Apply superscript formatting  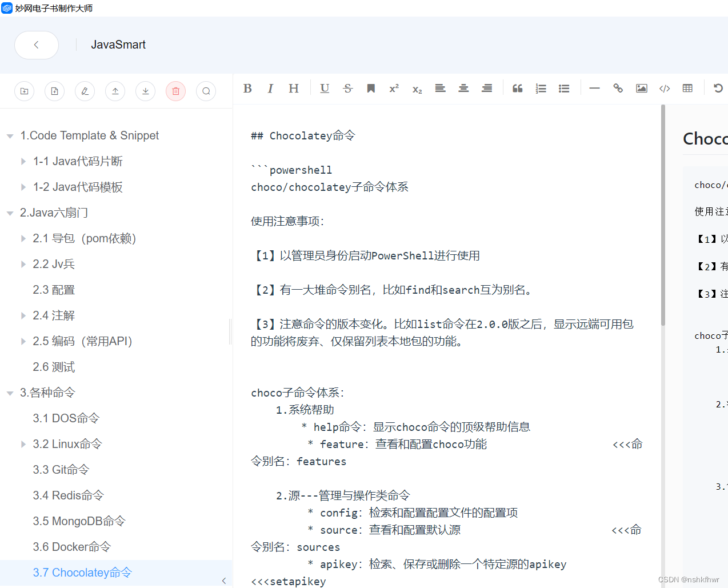coord(394,88)
